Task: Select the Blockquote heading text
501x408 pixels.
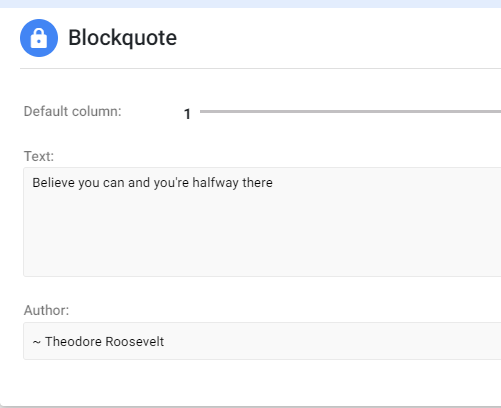Action: pos(122,38)
